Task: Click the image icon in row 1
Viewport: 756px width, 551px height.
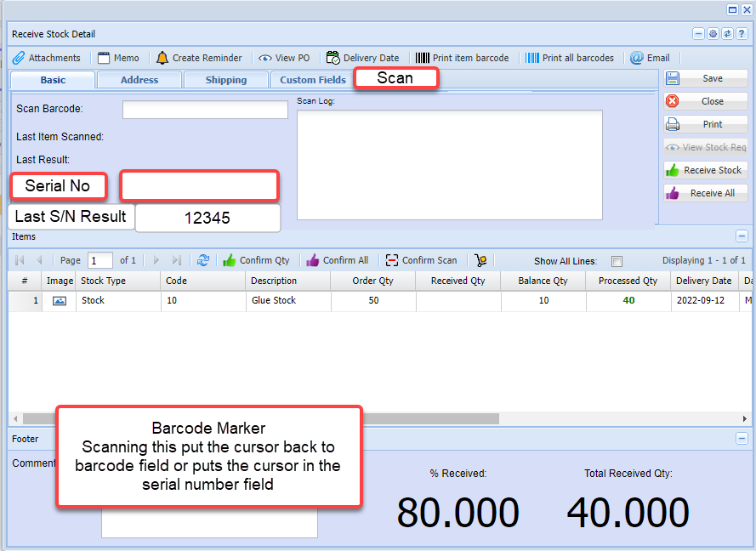Action: point(60,301)
